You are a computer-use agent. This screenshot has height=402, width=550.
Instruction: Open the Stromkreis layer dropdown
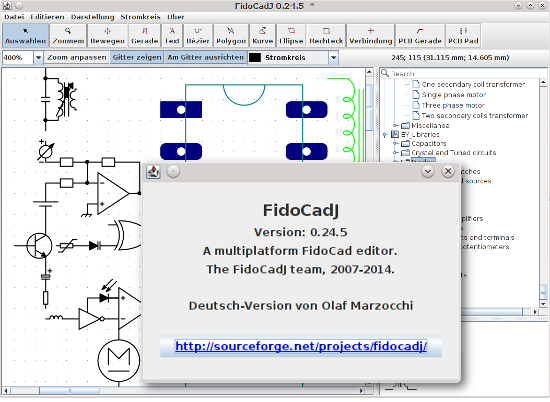point(334,58)
